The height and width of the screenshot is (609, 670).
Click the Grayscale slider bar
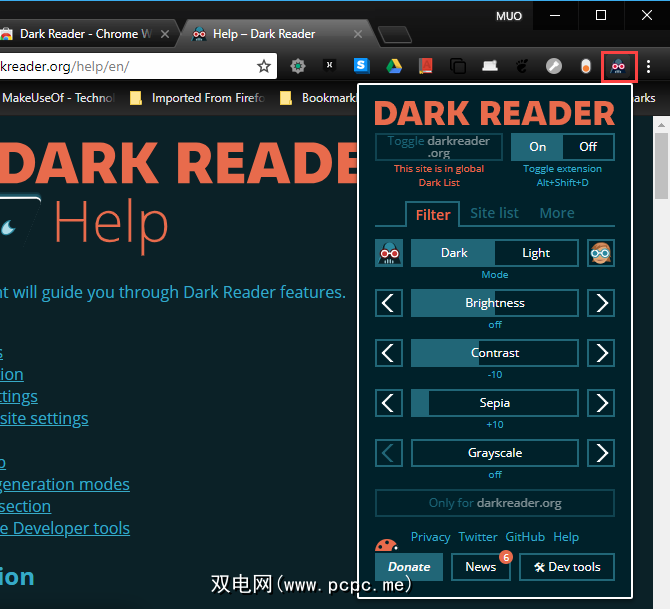point(495,453)
